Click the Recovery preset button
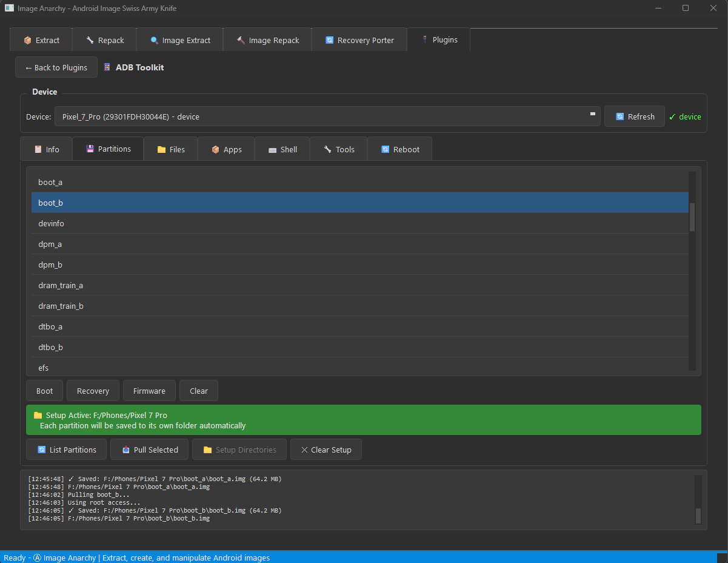Screen dimensions: 728x563 click(x=93, y=391)
